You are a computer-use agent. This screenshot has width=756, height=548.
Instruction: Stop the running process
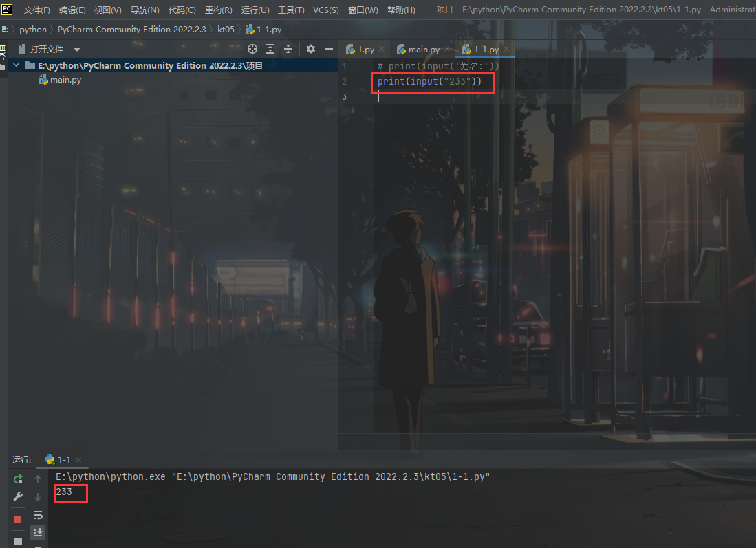pos(18,519)
